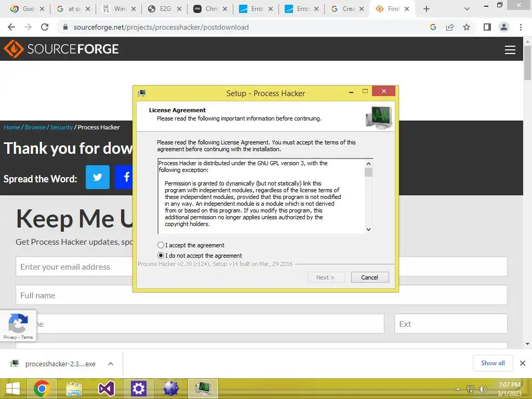Click the page scrollbar down arrow
The height and width of the screenshot is (399, 532).
528,344
